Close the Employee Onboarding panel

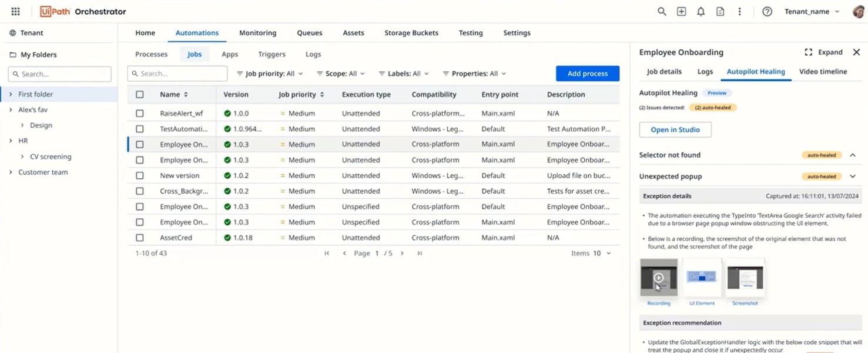click(856, 52)
